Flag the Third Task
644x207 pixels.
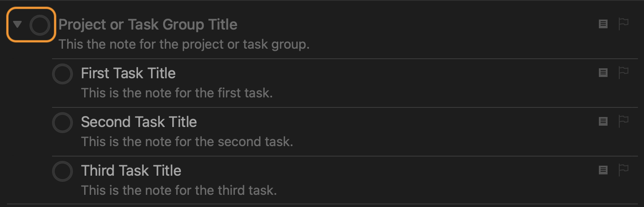(623, 170)
